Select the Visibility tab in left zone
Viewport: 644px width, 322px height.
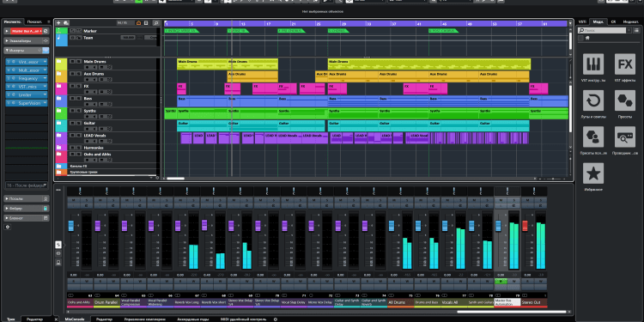(33, 21)
